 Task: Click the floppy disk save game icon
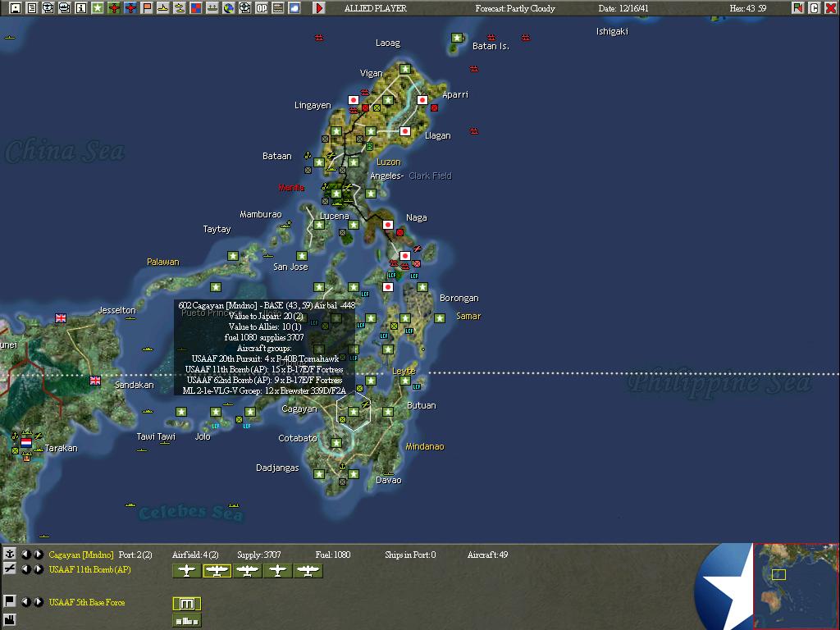pos(15,8)
